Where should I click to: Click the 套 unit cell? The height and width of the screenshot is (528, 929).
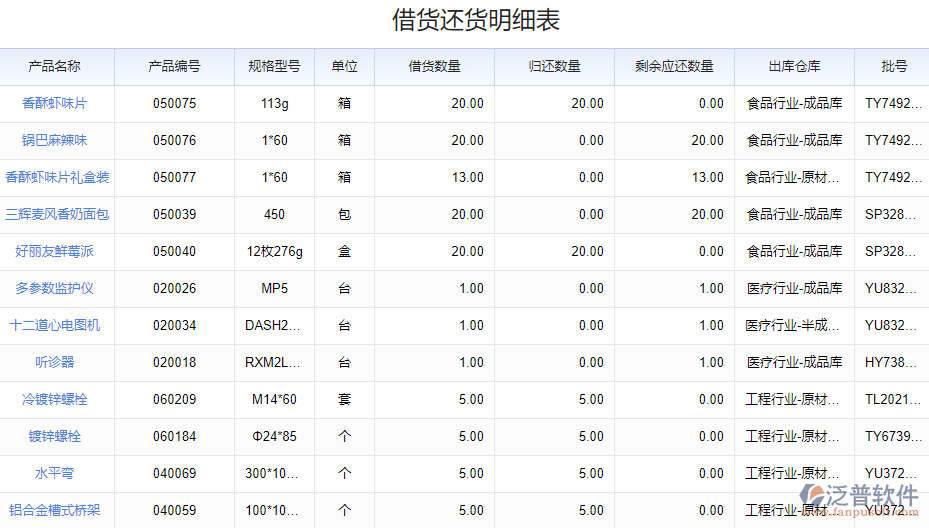click(x=344, y=399)
